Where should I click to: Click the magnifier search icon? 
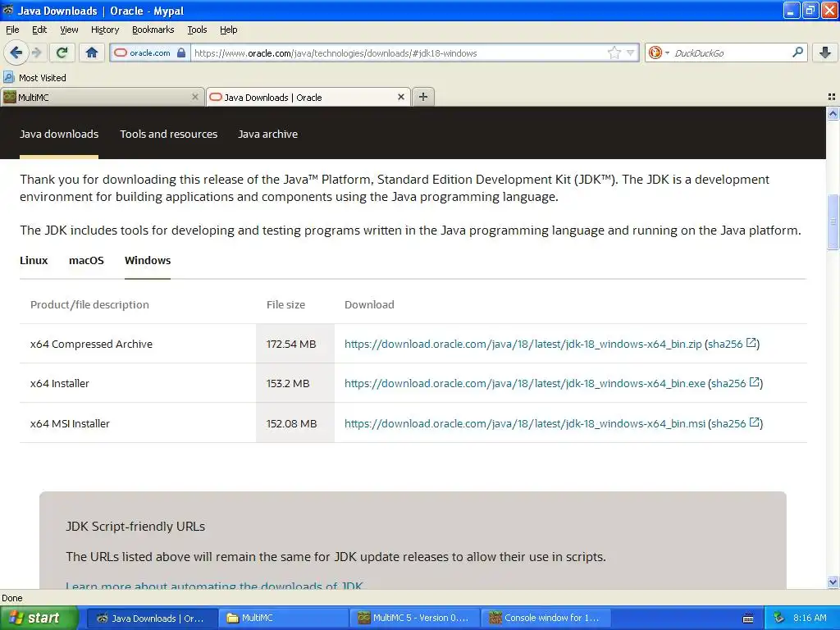pyautogui.click(x=797, y=52)
